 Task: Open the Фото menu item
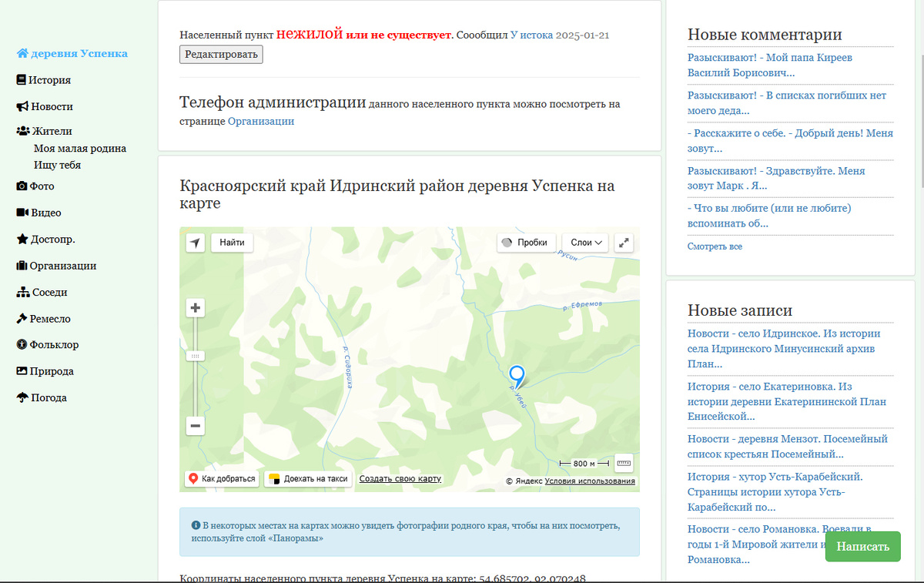(x=42, y=186)
